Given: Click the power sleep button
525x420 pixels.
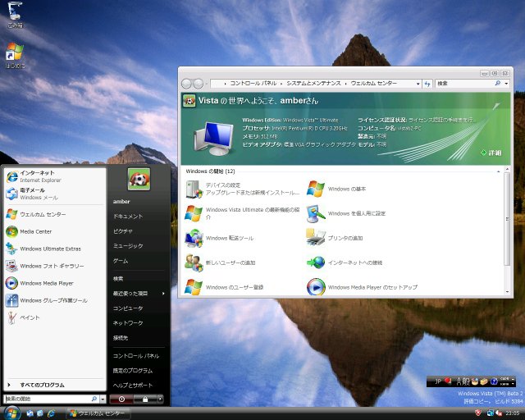Looking at the screenshot, I should click(x=121, y=399).
